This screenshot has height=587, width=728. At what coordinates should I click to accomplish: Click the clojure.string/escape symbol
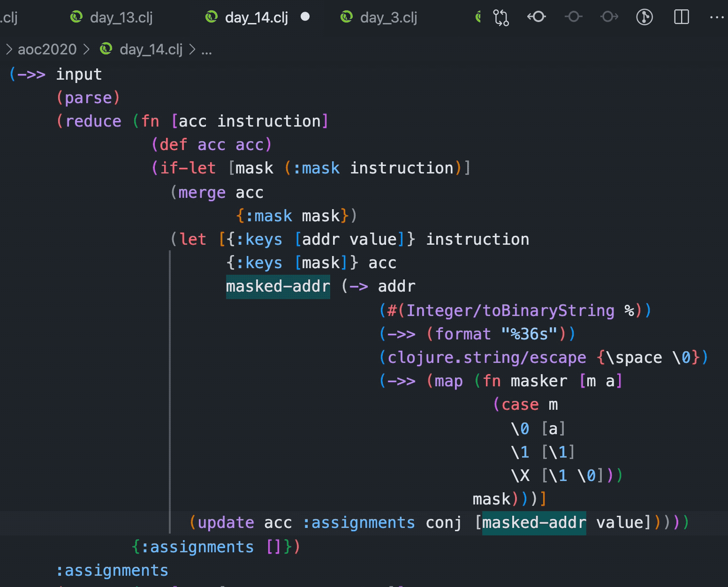[486, 357]
